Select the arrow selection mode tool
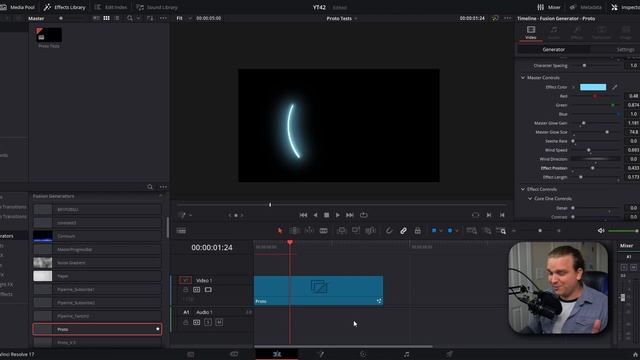Viewport: 640px width, 360px height. 280,231
